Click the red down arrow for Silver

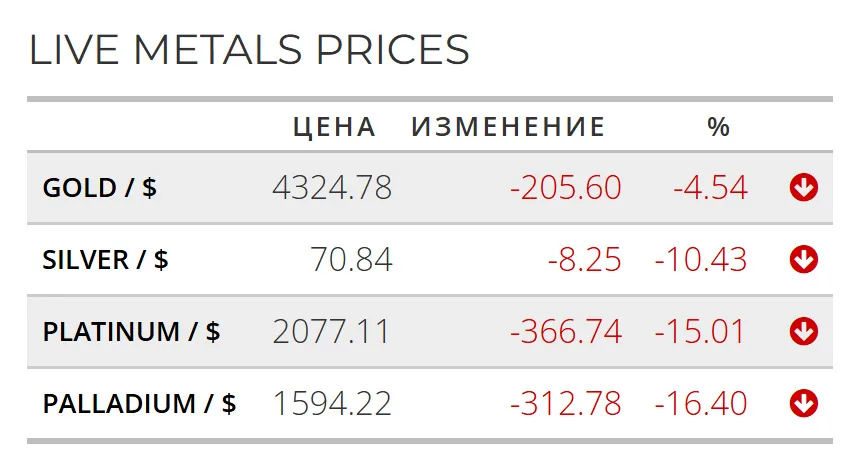coord(803,260)
